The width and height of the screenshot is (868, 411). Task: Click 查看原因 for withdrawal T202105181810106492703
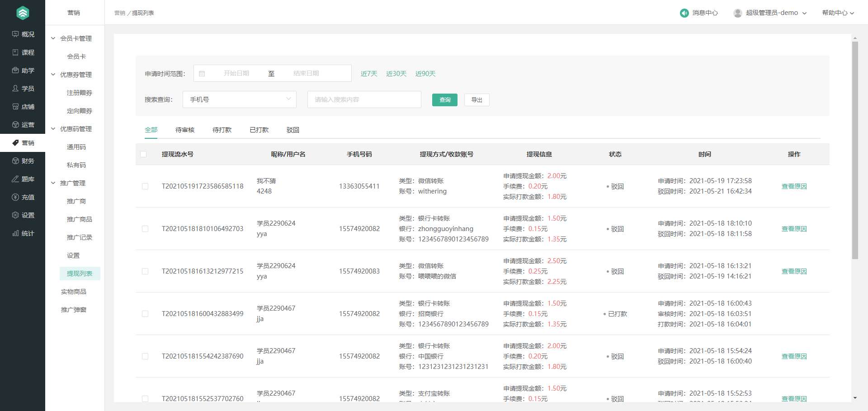point(794,229)
